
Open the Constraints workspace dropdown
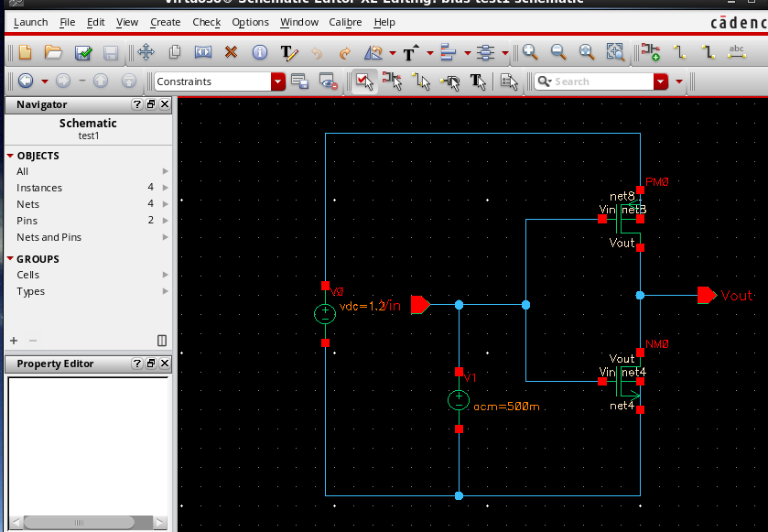[x=277, y=81]
